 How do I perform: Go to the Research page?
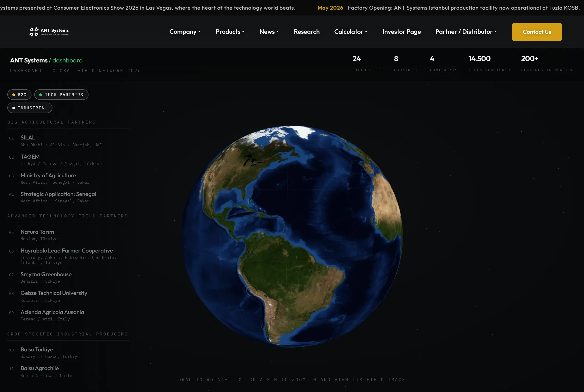(307, 32)
